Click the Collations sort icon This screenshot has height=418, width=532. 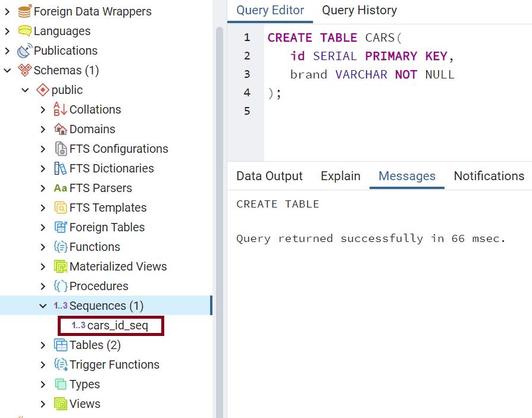(x=60, y=109)
